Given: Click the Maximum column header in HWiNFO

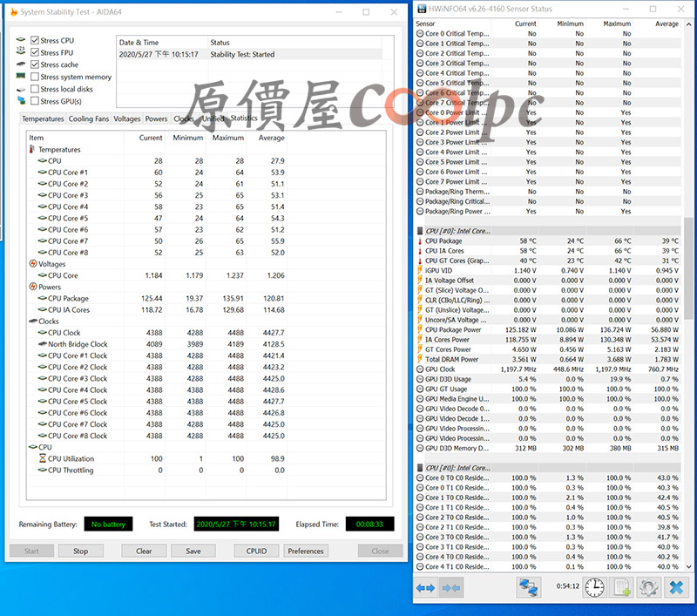Looking at the screenshot, I should [609, 24].
